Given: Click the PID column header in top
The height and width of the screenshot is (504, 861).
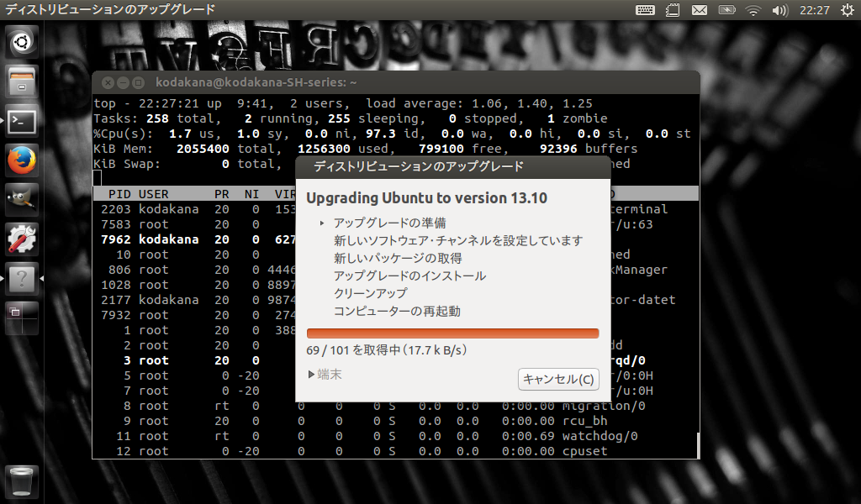Looking at the screenshot, I should [119, 194].
